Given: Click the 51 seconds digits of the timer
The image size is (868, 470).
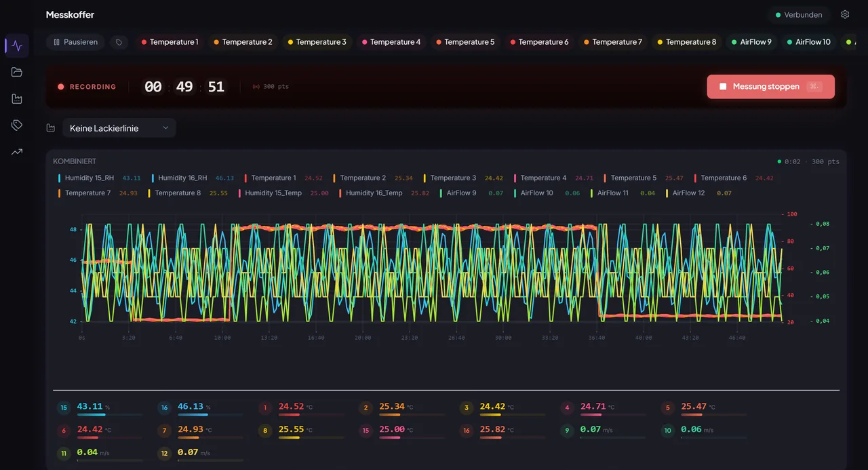Looking at the screenshot, I should (216, 87).
